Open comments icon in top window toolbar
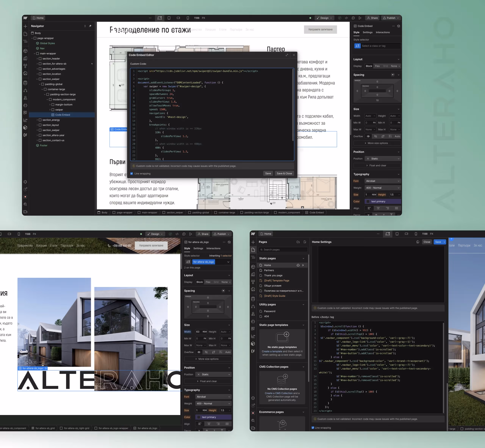This screenshot has width=485, height=448. click(353, 18)
